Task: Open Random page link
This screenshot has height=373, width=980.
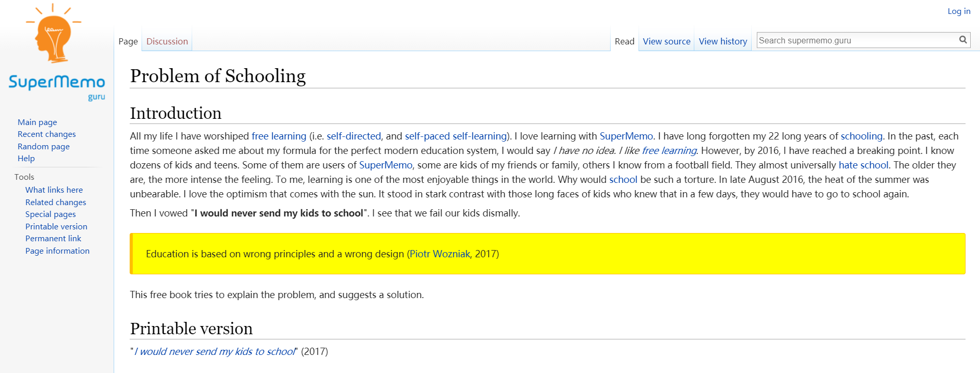Action: click(x=43, y=147)
